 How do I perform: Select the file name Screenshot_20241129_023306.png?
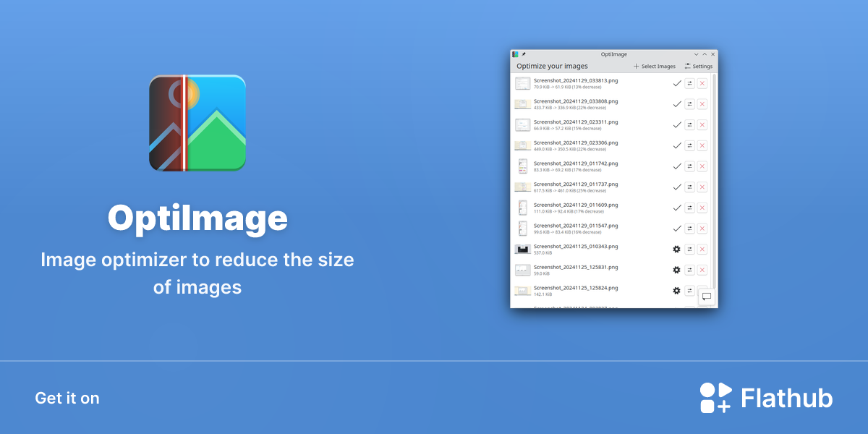click(576, 142)
